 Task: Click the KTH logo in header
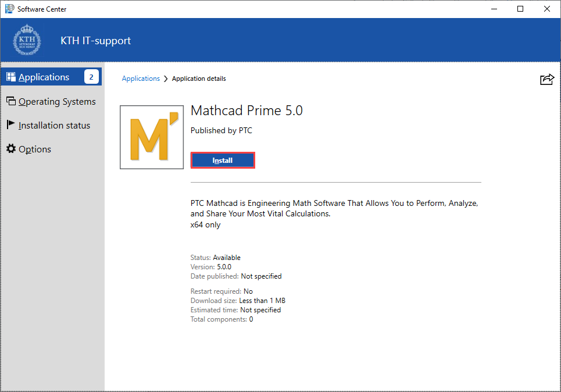pos(27,40)
